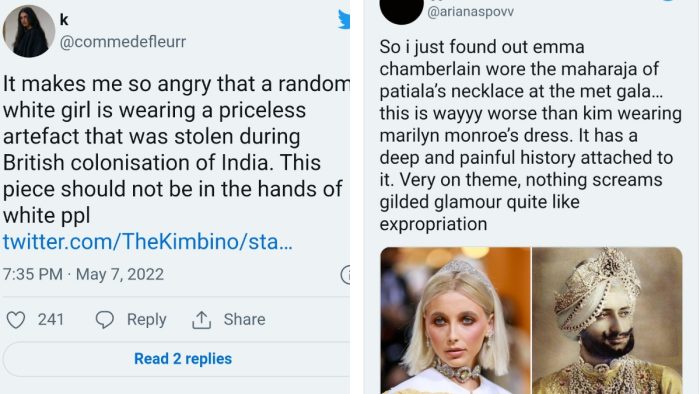The height and width of the screenshot is (394, 700).
Task: Click the 7:35 PM May 7, 2022 timestamp
Action: coord(83,274)
